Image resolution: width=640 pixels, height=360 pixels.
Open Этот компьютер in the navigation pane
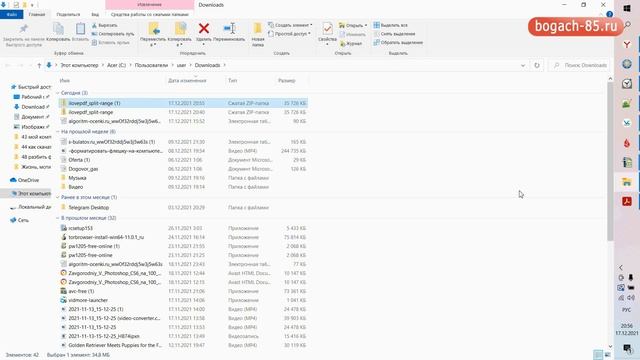(x=31, y=193)
